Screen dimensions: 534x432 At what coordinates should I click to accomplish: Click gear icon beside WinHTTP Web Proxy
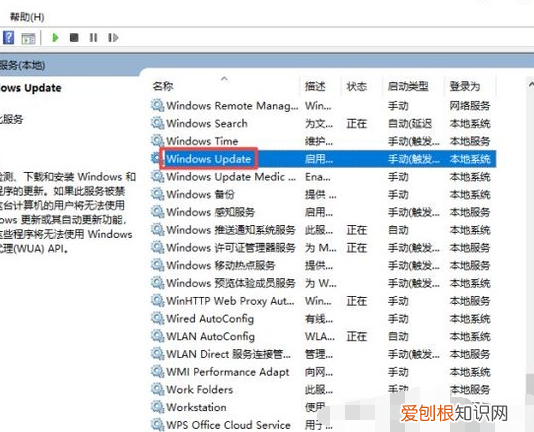pyautogui.click(x=157, y=300)
